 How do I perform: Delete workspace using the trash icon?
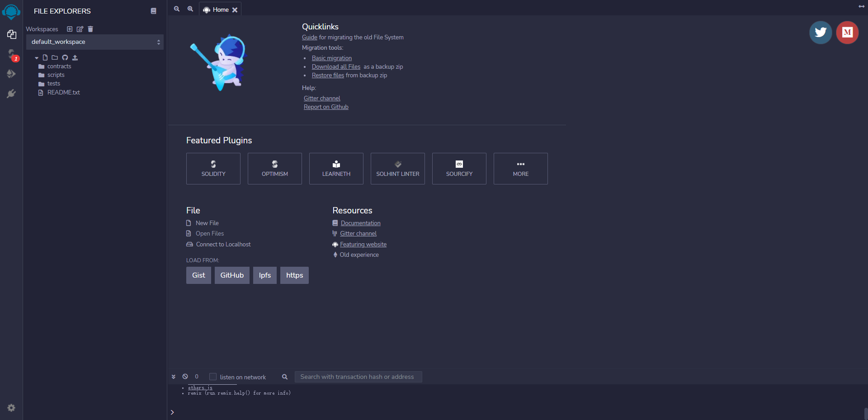coord(90,29)
